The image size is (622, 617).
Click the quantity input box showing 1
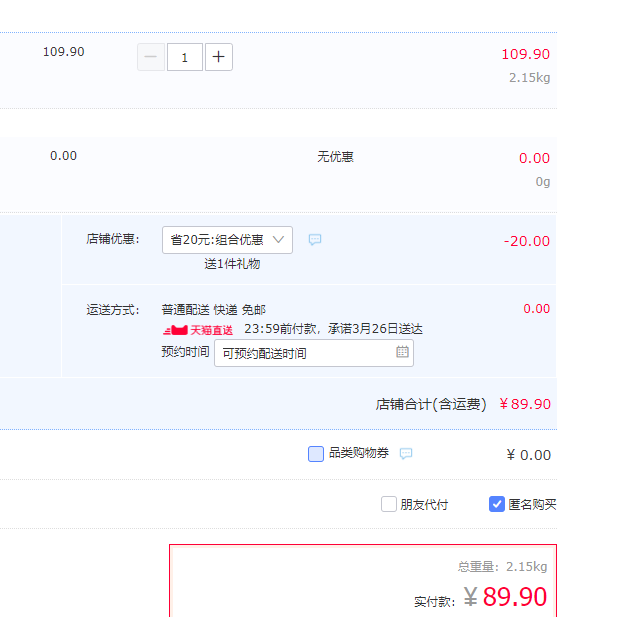click(185, 57)
